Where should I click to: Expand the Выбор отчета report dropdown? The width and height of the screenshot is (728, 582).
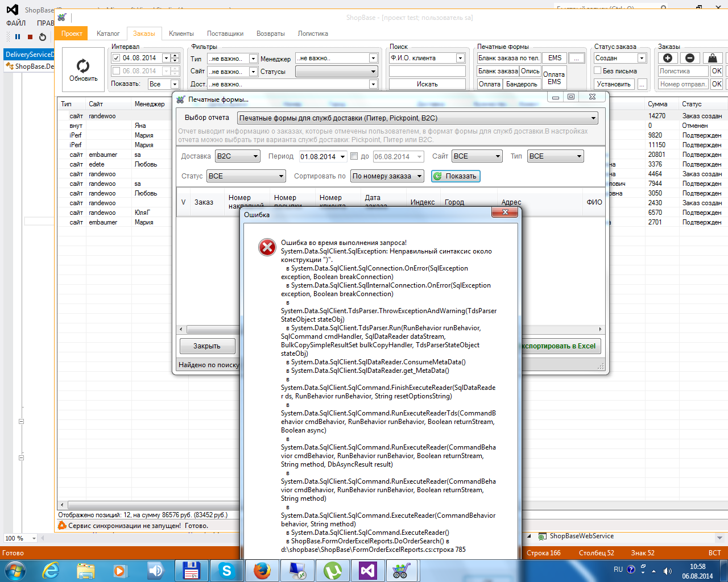418,118
